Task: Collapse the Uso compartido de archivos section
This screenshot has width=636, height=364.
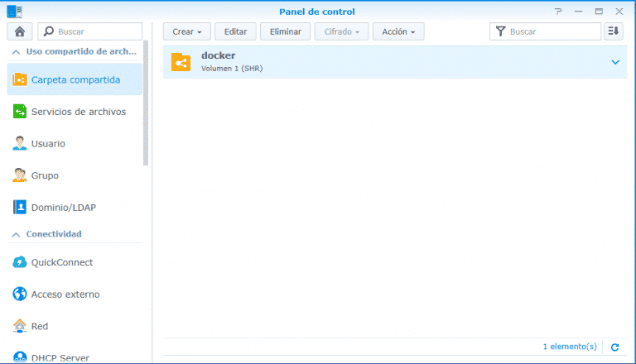Action: 15,51
